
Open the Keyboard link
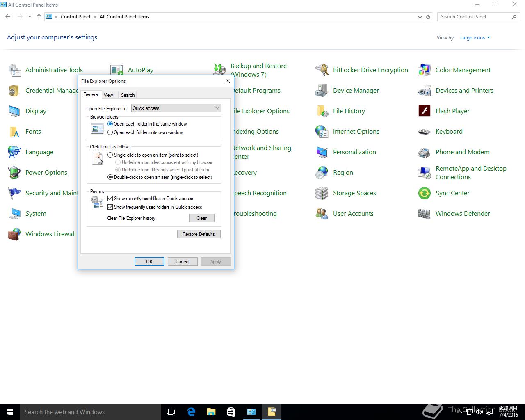click(449, 132)
